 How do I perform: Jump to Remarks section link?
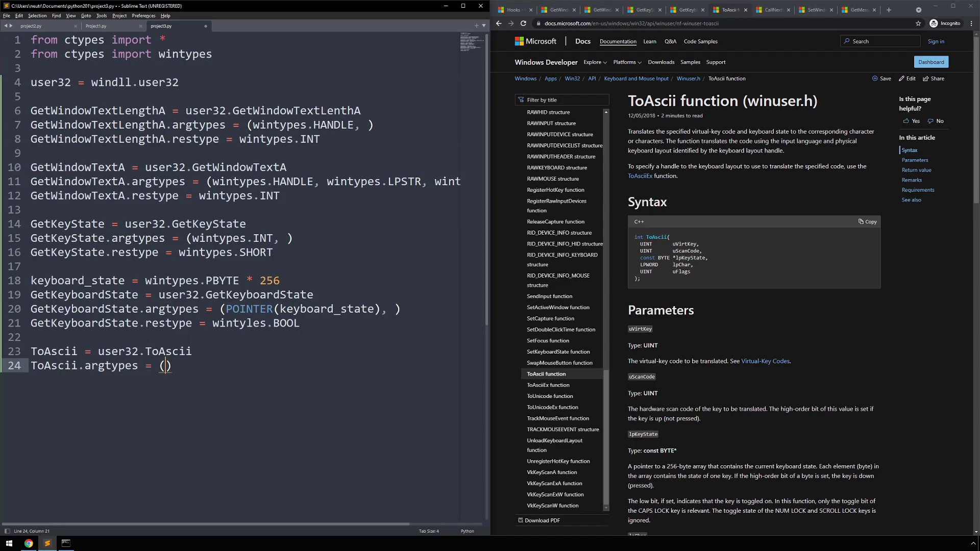click(912, 180)
